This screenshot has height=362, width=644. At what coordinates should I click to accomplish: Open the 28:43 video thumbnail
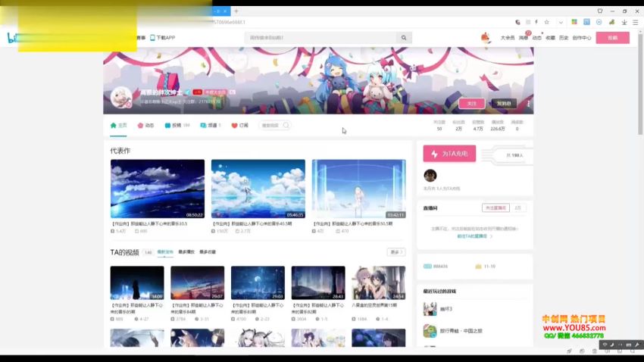tap(318, 282)
